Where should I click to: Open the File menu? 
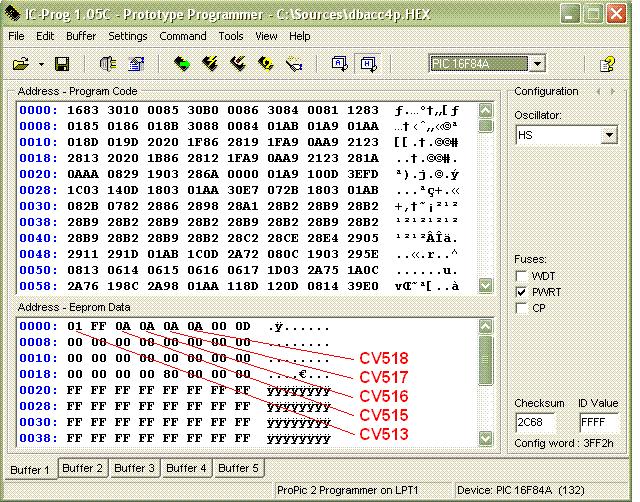click(16, 36)
